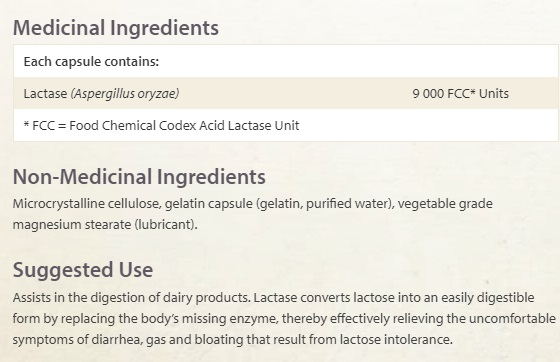Click the Medicinal Ingredients heading
The image size is (560, 362).
click(x=116, y=28)
